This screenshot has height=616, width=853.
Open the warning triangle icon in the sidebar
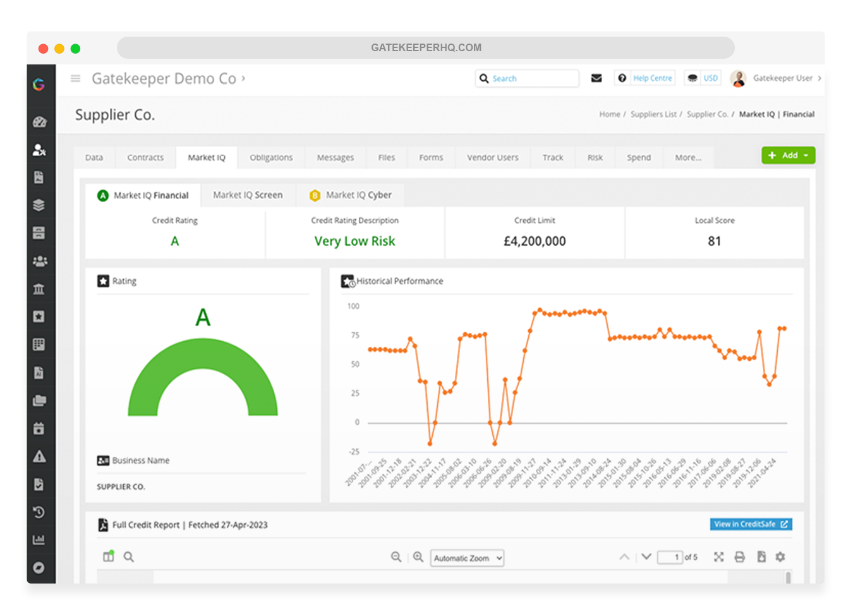39,456
